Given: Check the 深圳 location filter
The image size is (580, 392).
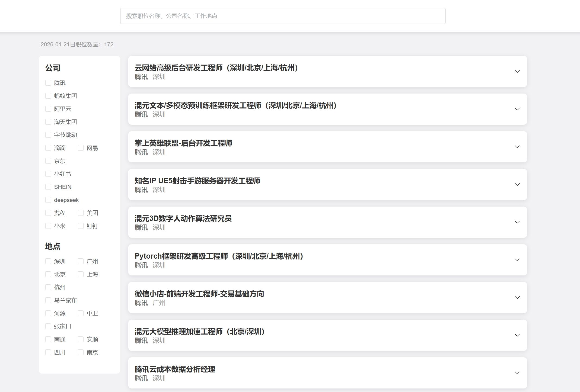Looking at the screenshot, I should (48, 261).
